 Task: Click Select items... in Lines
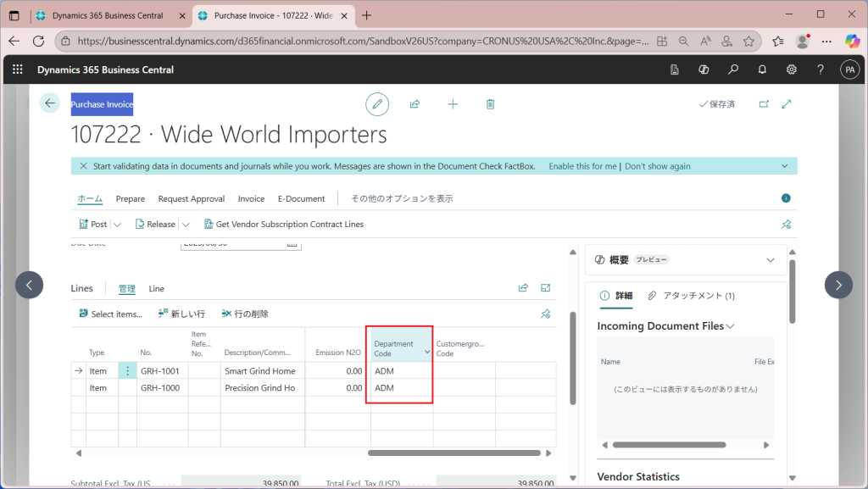tap(111, 314)
